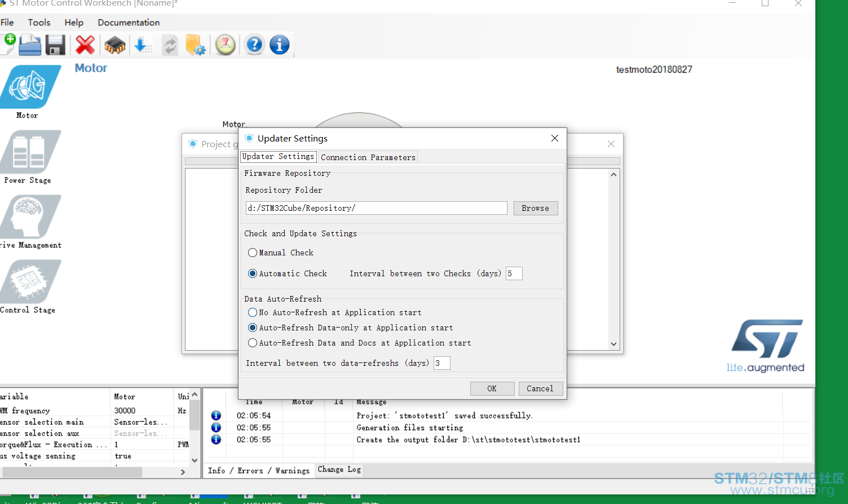This screenshot has width=848, height=504.
Task: Select the Updater Settings tab
Action: pos(279,157)
